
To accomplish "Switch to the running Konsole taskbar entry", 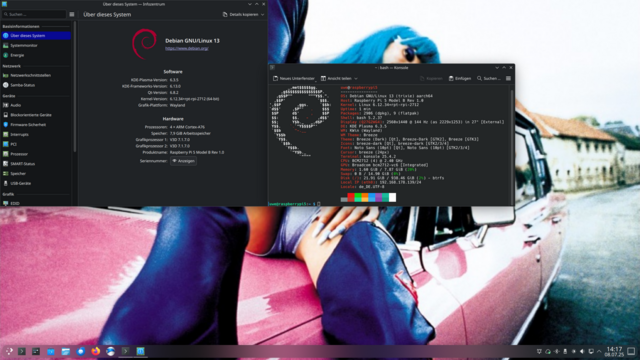I will tap(125, 351).
